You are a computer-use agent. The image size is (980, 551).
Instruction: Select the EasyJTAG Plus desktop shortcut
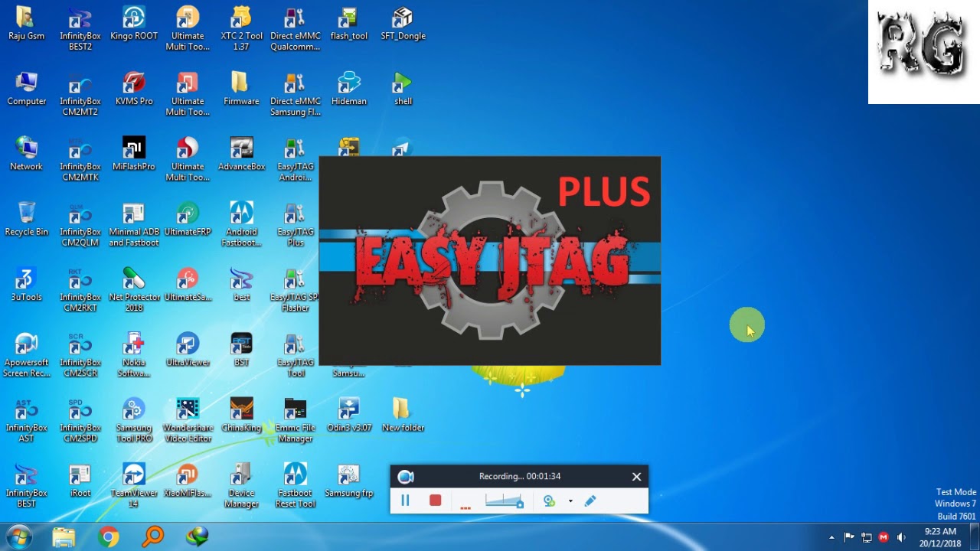[x=296, y=224]
